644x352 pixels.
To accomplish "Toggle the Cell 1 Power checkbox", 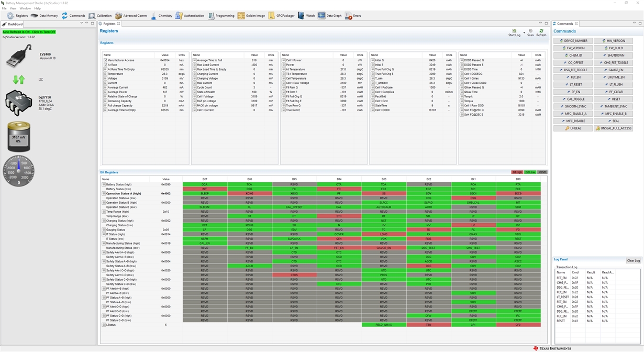I will pyautogui.click(x=283, y=60).
